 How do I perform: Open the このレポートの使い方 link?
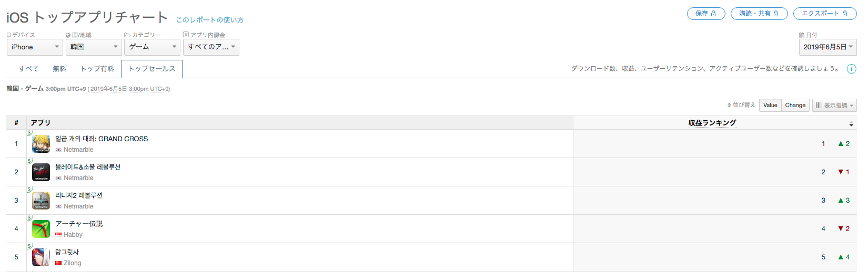coord(210,20)
